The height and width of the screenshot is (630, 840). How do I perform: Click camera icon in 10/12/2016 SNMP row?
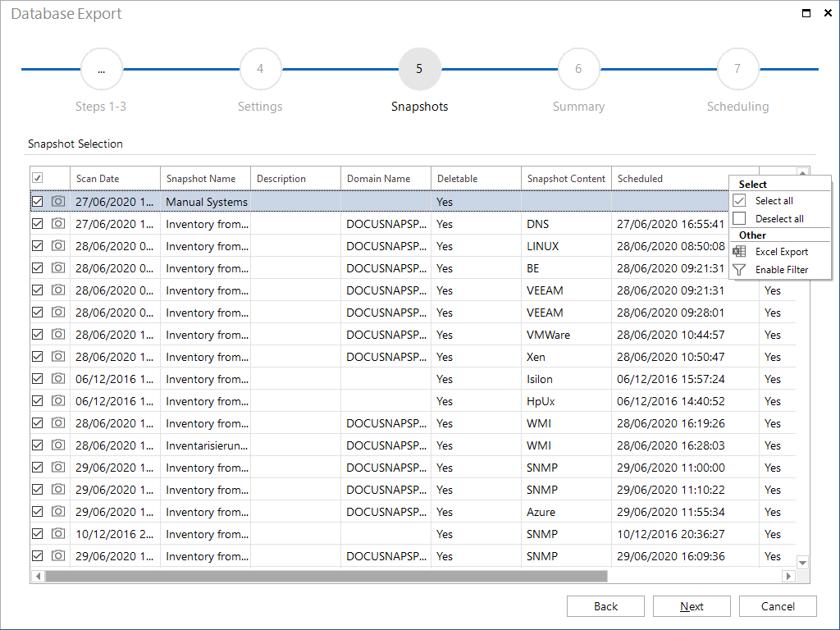click(58, 533)
